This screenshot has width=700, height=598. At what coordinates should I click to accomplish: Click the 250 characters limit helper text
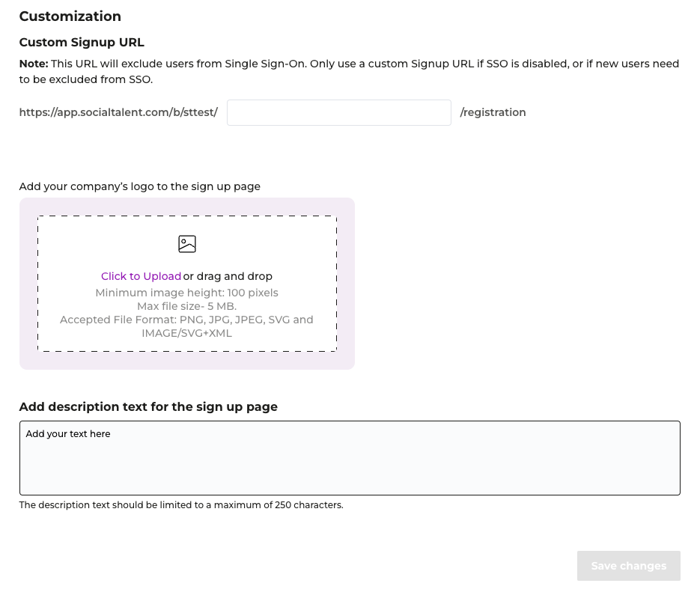click(x=181, y=505)
